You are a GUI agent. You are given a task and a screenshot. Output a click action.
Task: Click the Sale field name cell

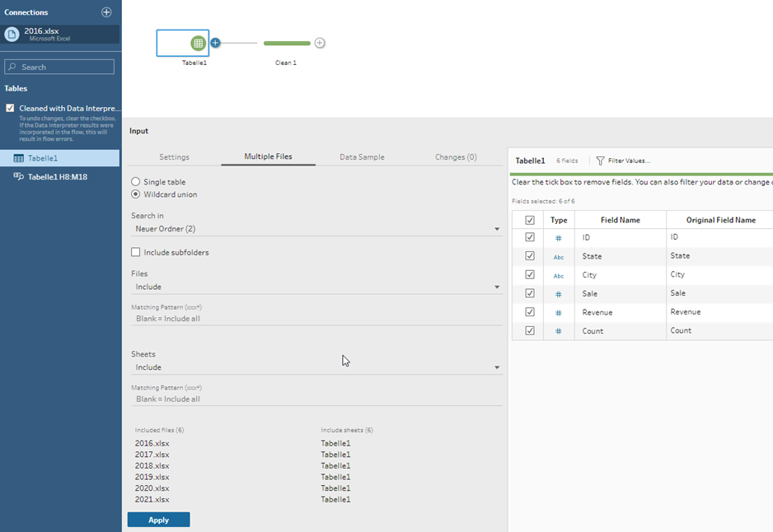[621, 294]
